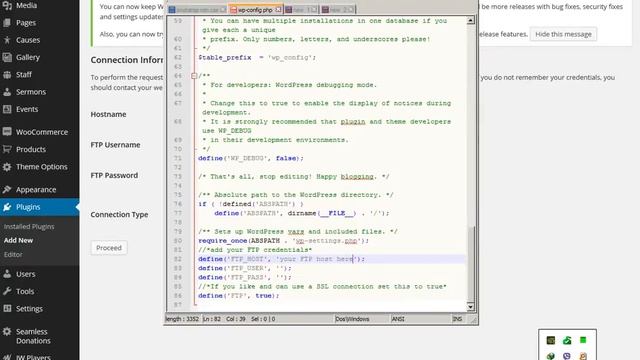Click the $table_prefix line 62
Screen dimensions: 640x360
point(257,58)
